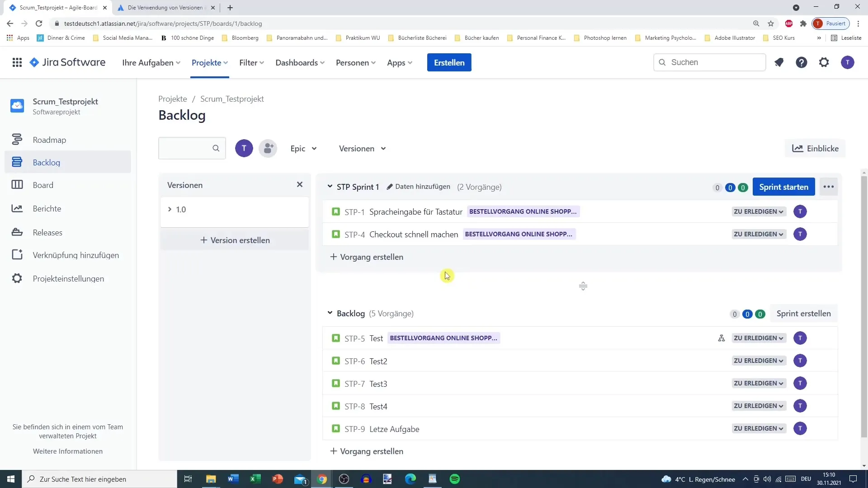The image size is (868, 488).
Task: Open Berichte in sidebar
Action: 68,208
